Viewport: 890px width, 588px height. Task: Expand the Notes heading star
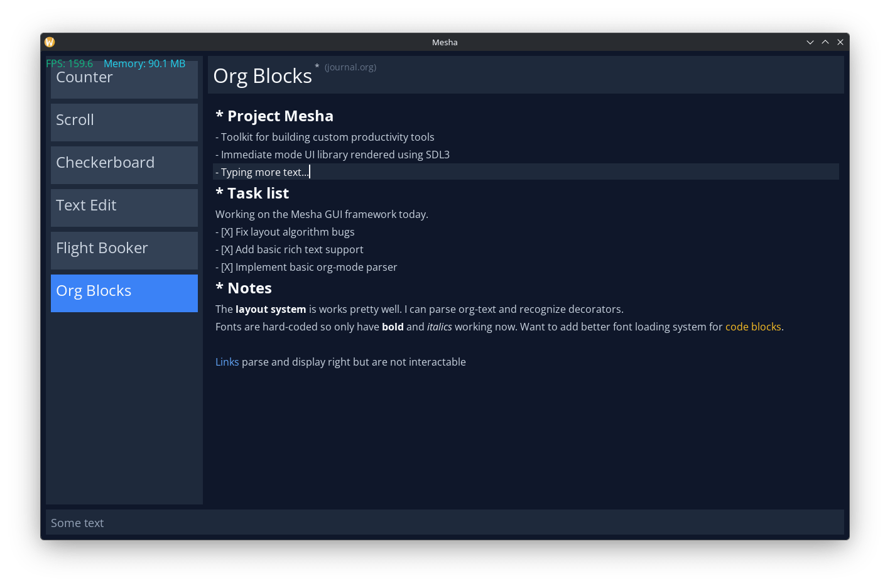click(x=219, y=288)
